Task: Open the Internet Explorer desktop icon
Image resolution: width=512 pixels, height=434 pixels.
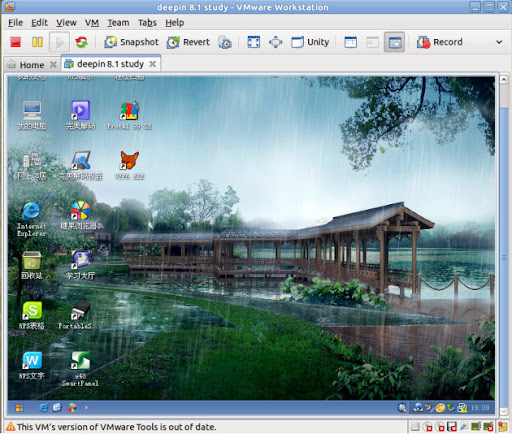Action: tap(31, 219)
